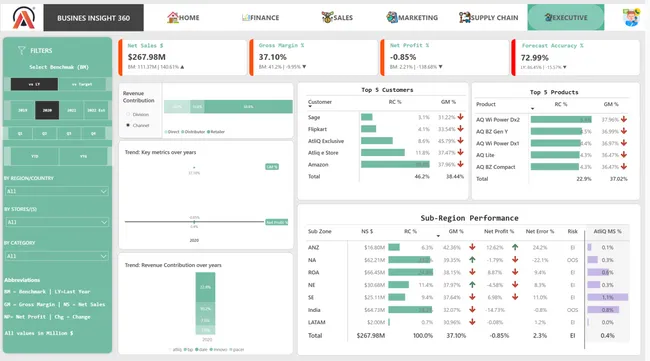Image resolution: width=650 pixels, height=361 pixels.
Task: Toggle the Q2 quarter filter
Action: coord(45,133)
